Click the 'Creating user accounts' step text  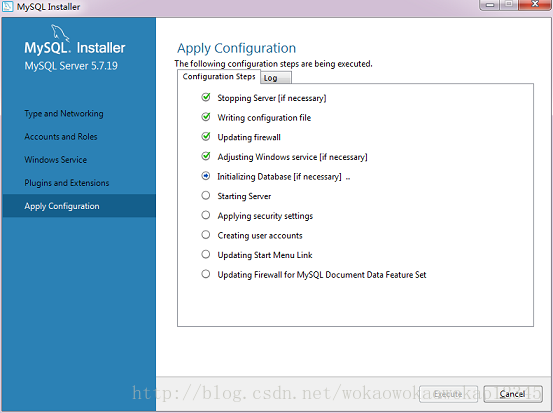[x=260, y=235]
